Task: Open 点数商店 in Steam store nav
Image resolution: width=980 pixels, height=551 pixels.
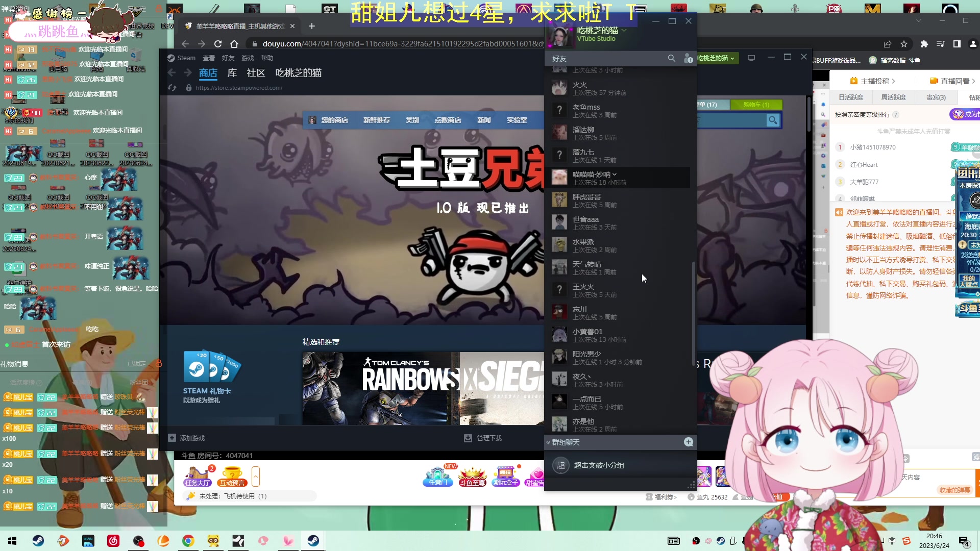Action: 448,120
